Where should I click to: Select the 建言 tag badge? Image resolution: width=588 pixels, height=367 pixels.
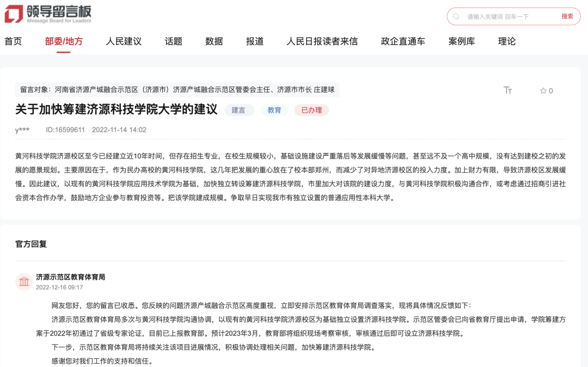[x=239, y=110]
